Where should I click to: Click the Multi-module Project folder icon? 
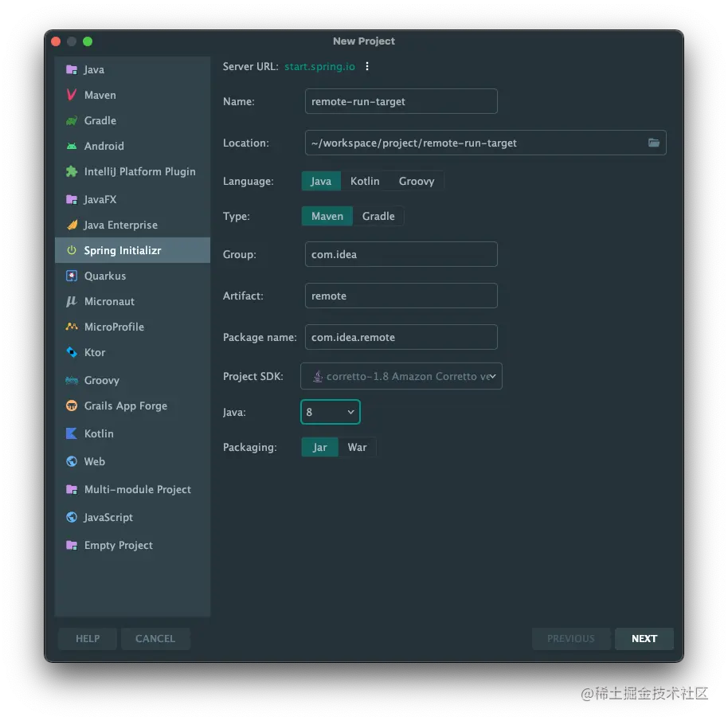click(x=72, y=489)
